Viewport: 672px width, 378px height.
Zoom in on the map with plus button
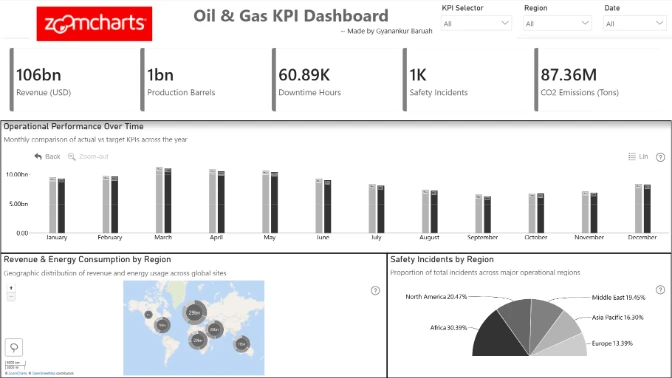click(11, 288)
